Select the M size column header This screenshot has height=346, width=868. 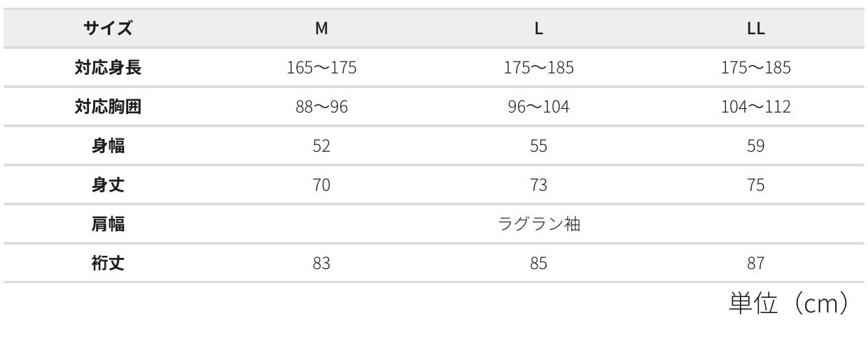(x=321, y=29)
